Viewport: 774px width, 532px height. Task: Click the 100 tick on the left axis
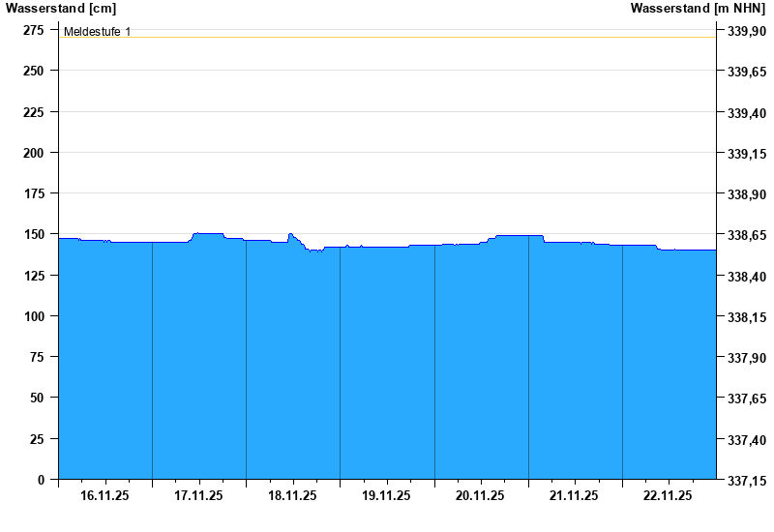[33, 316]
